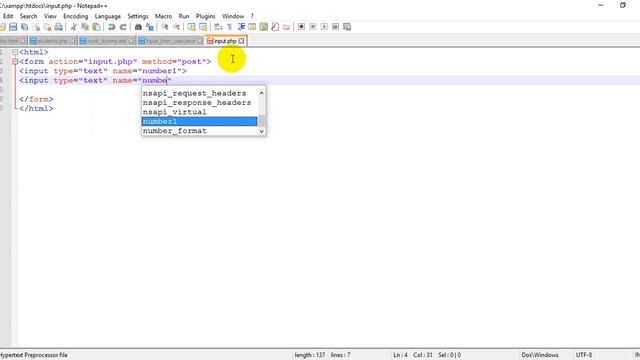
Task: Open the Replace toolbar icon
Action: [x=150, y=27]
